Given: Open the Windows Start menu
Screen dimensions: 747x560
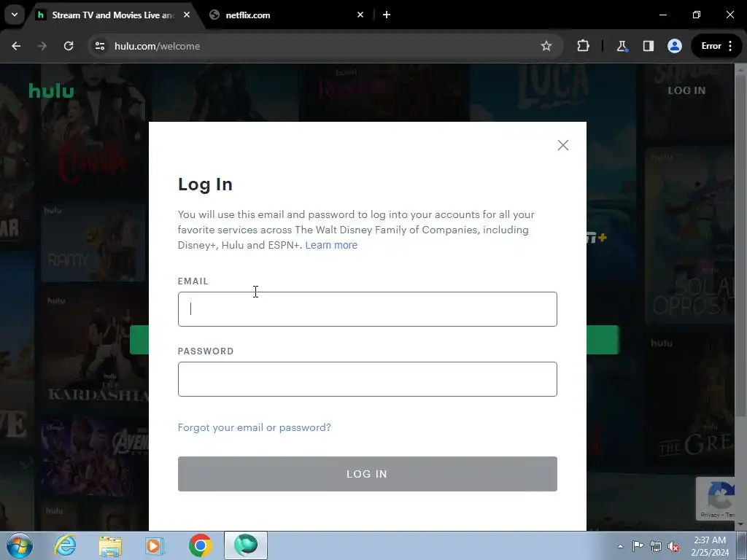Looking at the screenshot, I should [20, 545].
